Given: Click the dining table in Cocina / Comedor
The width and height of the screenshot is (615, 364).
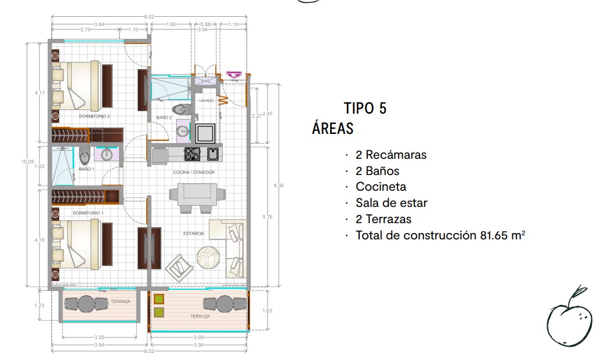Looking at the screenshot, I should pos(196,194).
